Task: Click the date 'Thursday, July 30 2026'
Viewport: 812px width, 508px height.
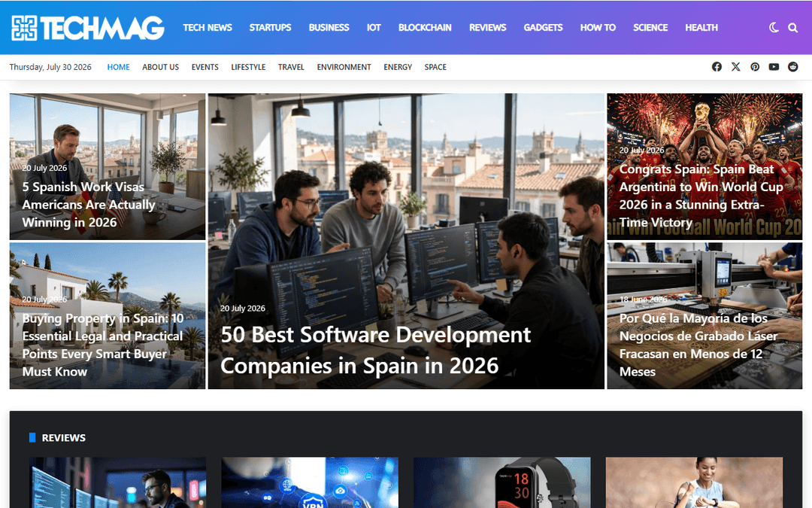Action: click(x=50, y=67)
